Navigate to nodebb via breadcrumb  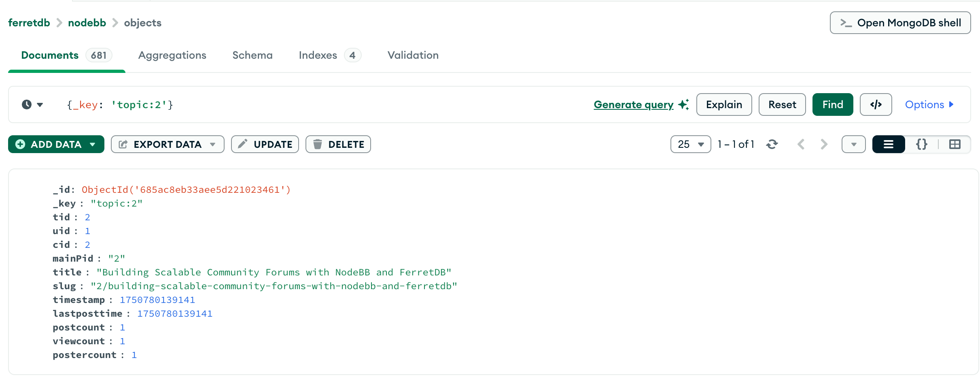coord(87,23)
